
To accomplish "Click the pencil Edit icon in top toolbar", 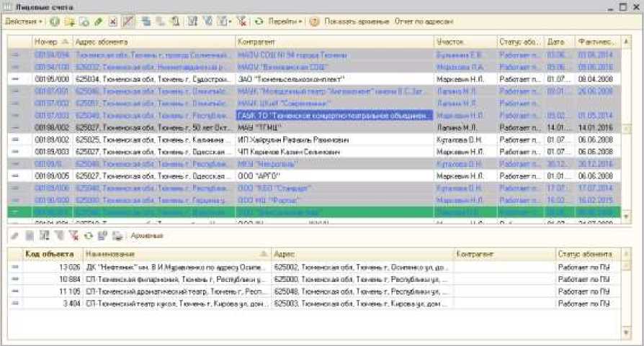I will (98, 22).
